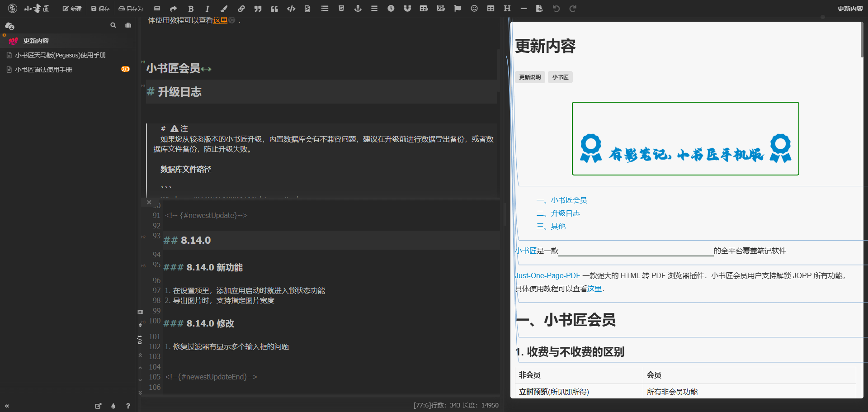Click the 另存为 (save as) button
Viewport: 868px width, 412px height.
coord(131,9)
